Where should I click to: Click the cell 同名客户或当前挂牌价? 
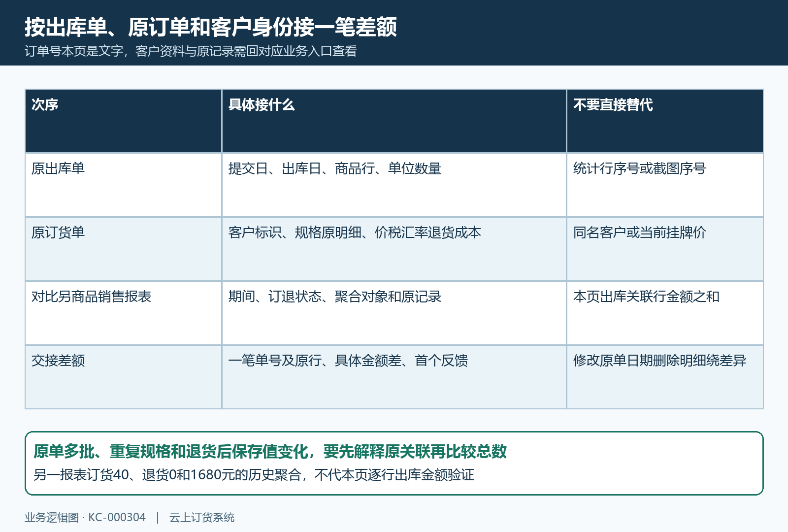tap(665, 249)
